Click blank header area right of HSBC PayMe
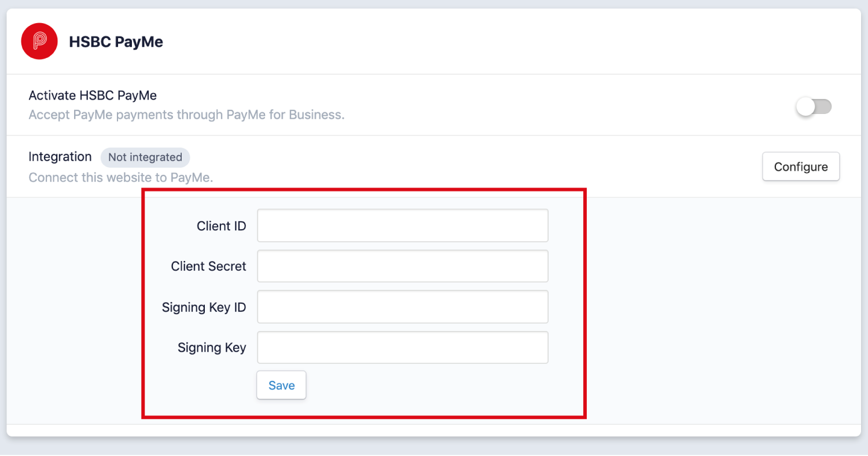This screenshot has height=456, width=868. (492, 42)
